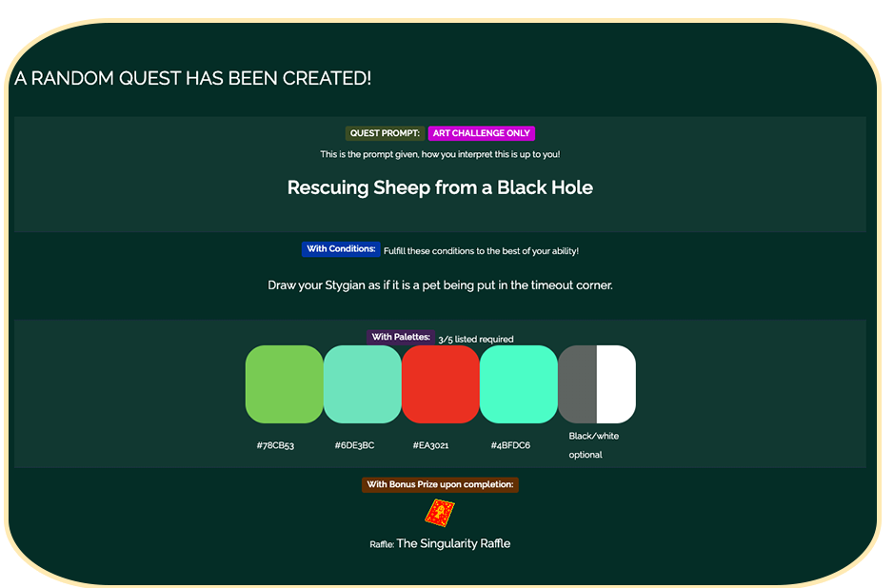Click the With Bonus Prize upon completion badge
Image resolution: width=894 pixels, height=588 pixels.
[440, 484]
